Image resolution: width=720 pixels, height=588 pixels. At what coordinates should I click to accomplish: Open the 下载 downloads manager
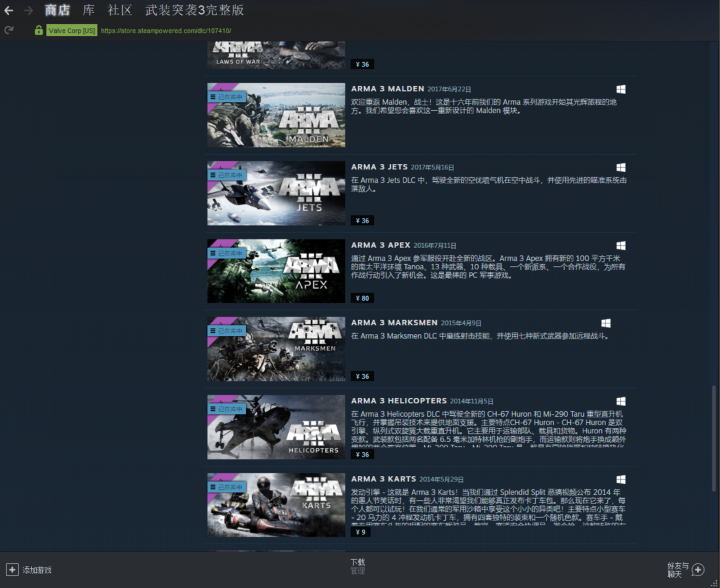[x=358, y=563]
